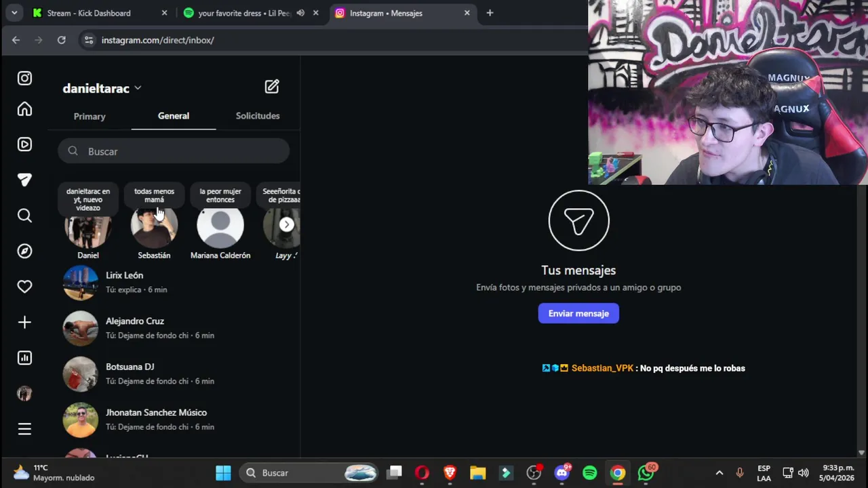Open Messages paper-plane icon in sidebar
868x488 pixels.
pyautogui.click(x=24, y=180)
